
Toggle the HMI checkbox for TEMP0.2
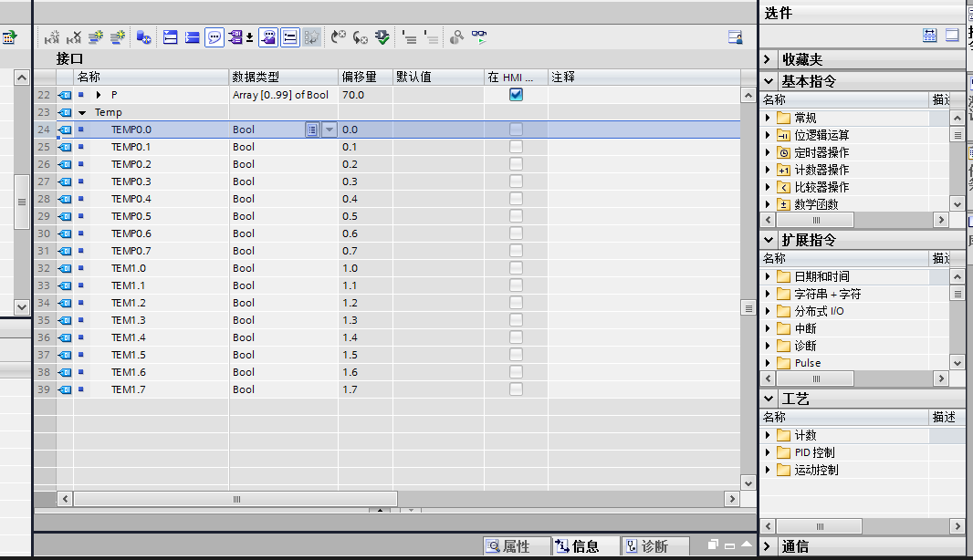pyautogui.click(x=516, y=164)
